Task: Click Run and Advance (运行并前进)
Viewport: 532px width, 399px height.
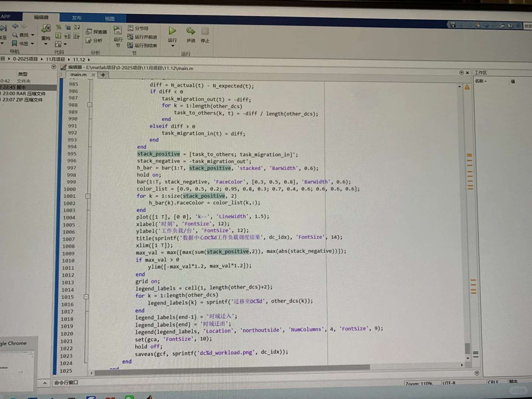Action: [142, 37]
